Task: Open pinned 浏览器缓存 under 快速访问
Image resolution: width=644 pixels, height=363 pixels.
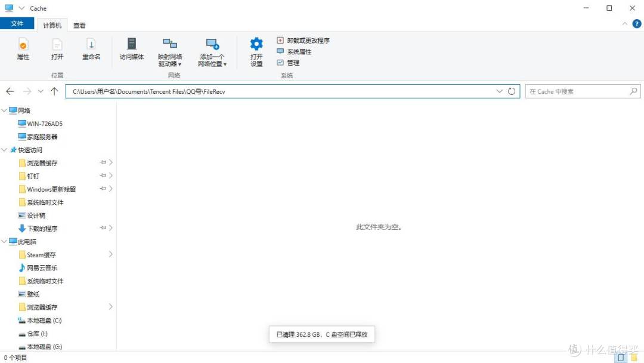Action: pyautogui.click(x=38, y=163)
